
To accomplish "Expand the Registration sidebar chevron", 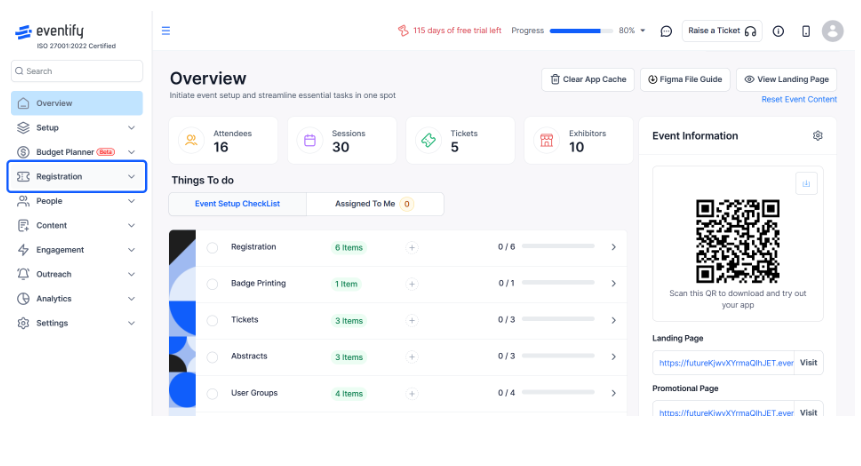I will [x=131, y=176].
